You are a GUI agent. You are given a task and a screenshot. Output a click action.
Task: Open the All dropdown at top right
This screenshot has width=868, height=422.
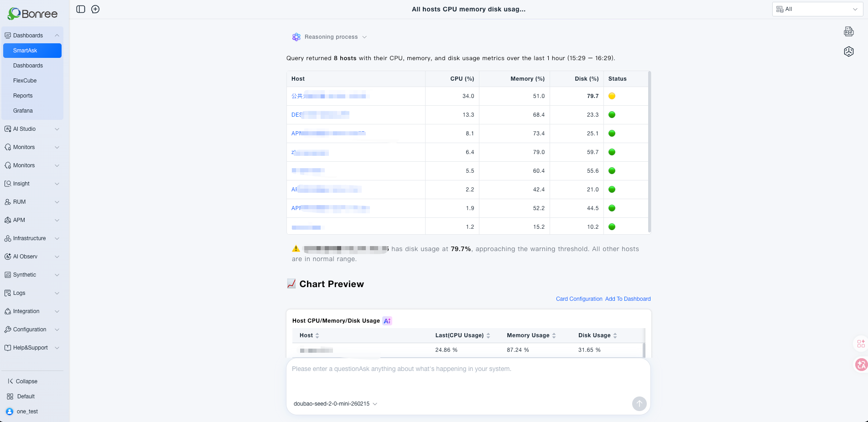(x=817, y=9)
